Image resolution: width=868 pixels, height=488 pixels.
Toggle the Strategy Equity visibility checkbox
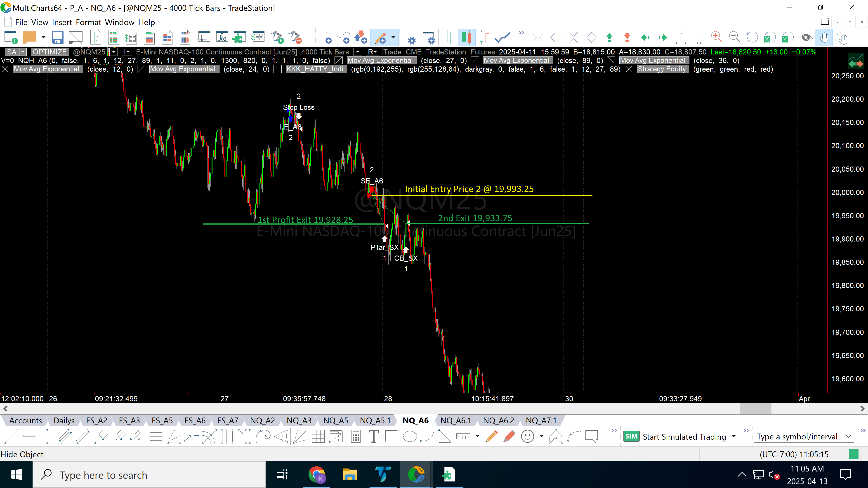[629, 69]
